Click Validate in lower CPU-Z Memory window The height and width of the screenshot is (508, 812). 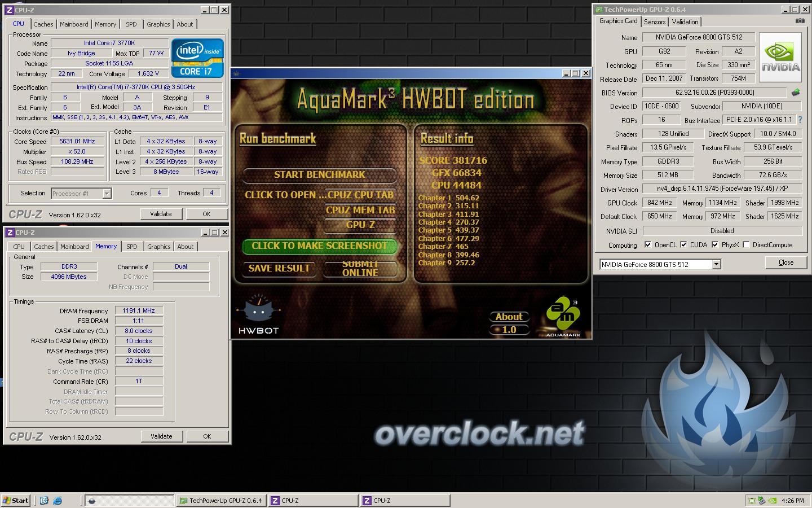[x=161, y=436]
